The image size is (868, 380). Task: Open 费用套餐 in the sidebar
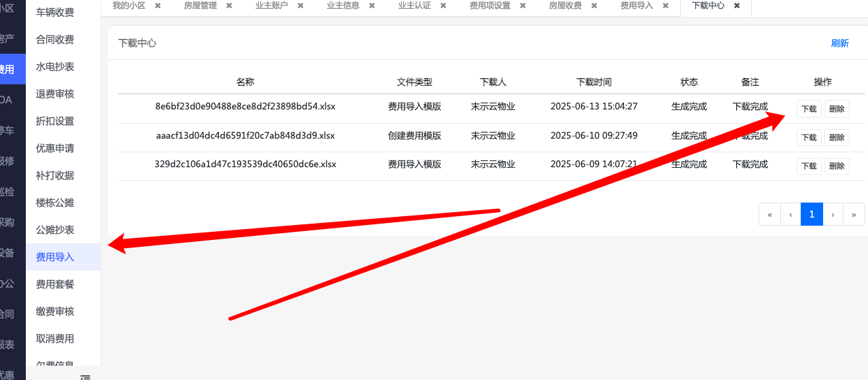pyautogui.click(x=55, y=284)
